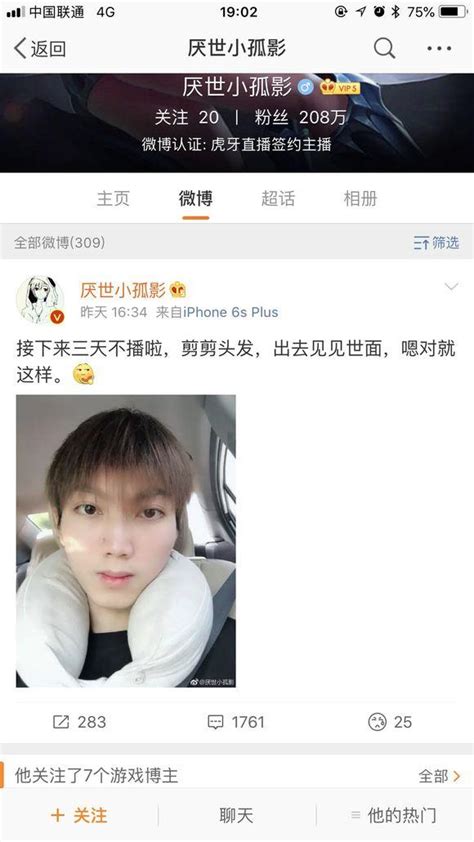The image size is (474, 842).
Task: Tap the VIP 5 crown badge
Action: [x=340, y=87]
